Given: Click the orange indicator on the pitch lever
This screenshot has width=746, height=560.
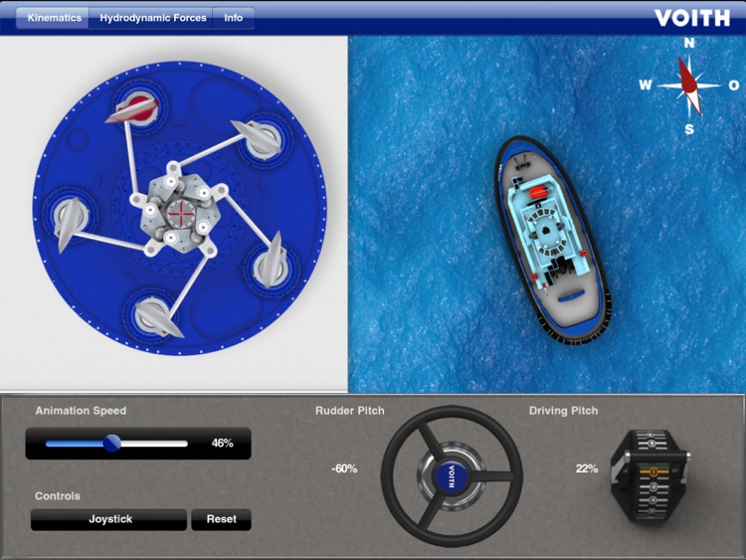Looking at the screenshot, I should point(653,471).
